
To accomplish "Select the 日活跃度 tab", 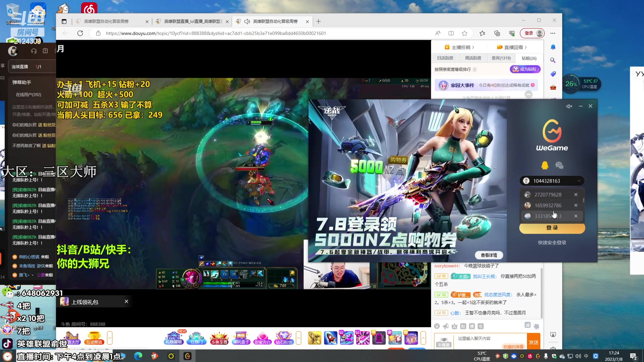I will [445, 58].
